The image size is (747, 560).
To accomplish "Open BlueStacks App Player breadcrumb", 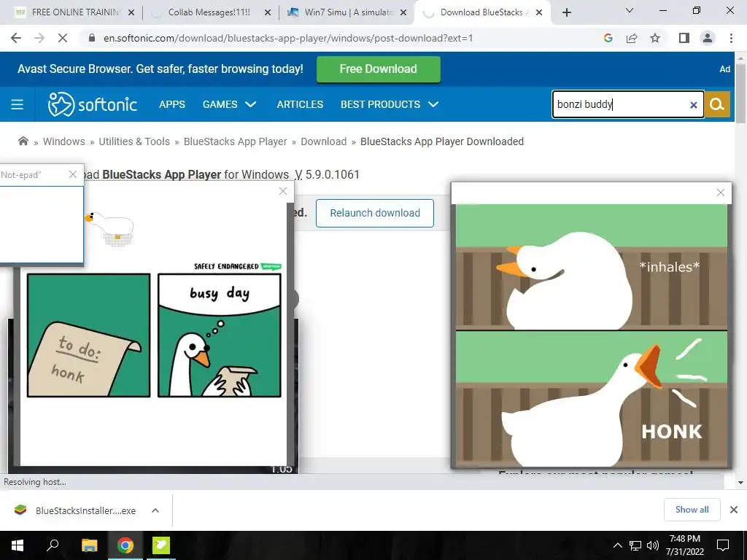I will point(236,141).
